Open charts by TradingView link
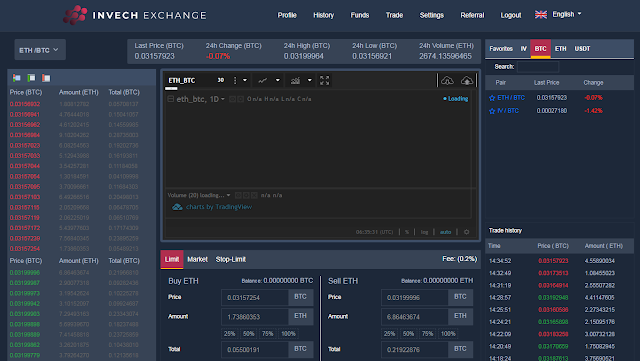640x361 pixels. point(219,207)
